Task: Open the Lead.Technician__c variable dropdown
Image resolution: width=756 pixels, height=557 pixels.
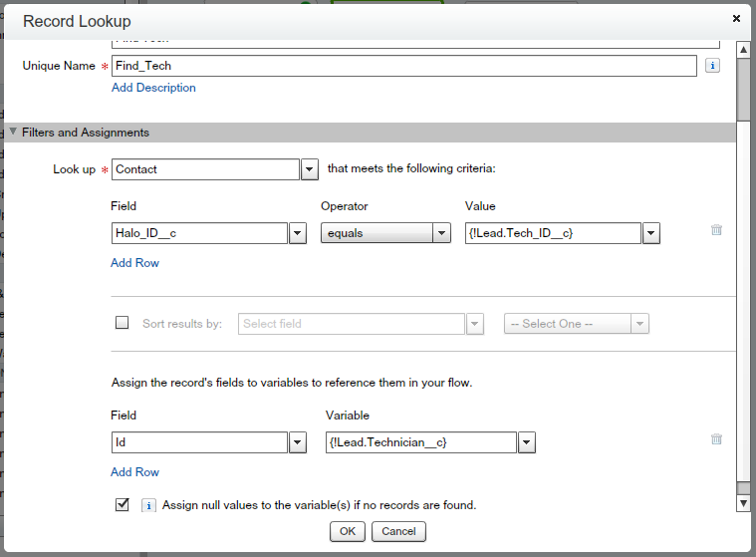Action: tap(526, 442)
